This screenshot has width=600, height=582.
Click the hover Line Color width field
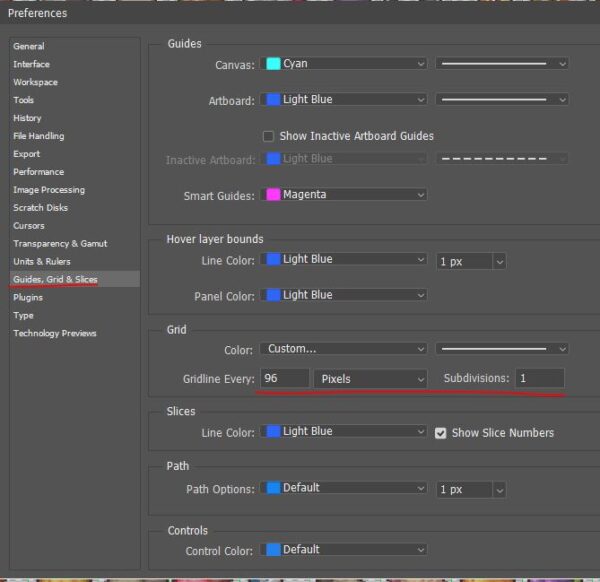click(464, 262)
